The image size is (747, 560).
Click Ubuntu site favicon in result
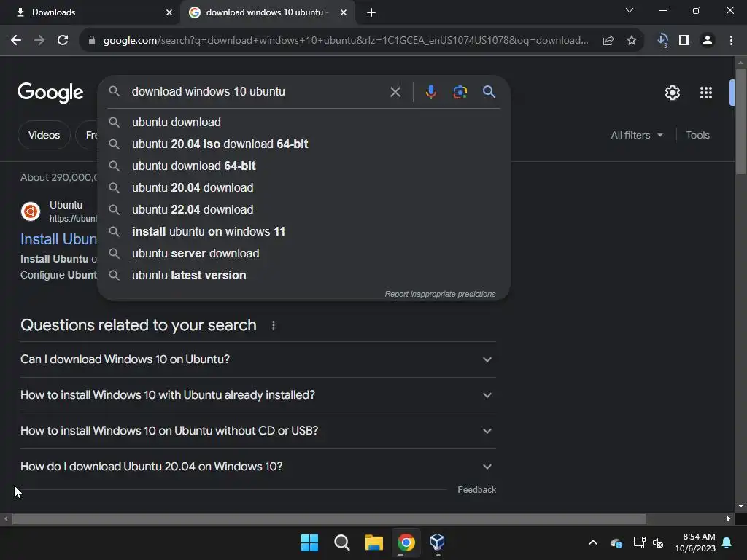(31, 211)
